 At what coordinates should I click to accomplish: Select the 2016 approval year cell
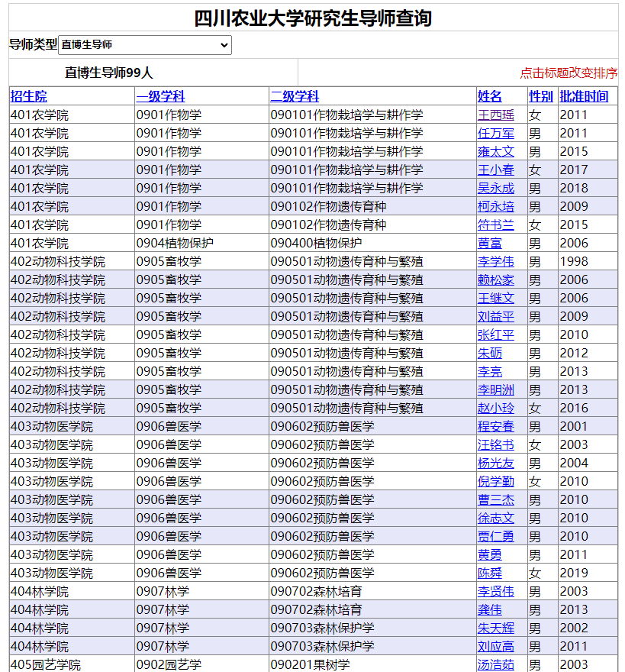pyautogui.click(x=588, y=408)
